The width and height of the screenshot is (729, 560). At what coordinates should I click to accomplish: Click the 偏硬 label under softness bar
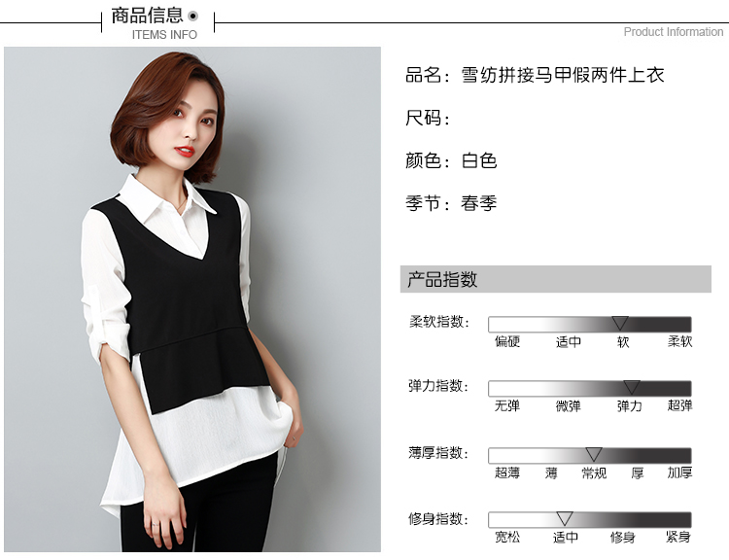coord(507,342)
